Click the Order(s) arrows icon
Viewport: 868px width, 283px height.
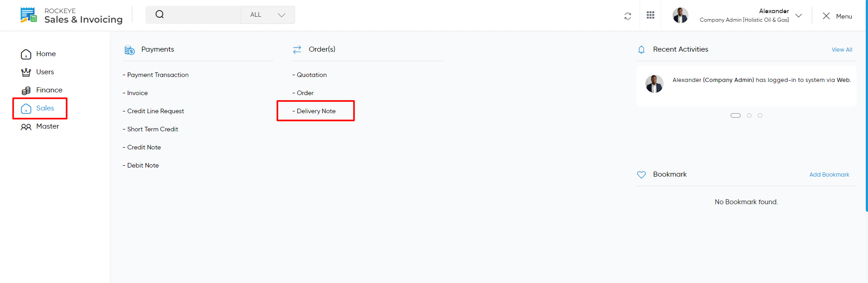297,49
